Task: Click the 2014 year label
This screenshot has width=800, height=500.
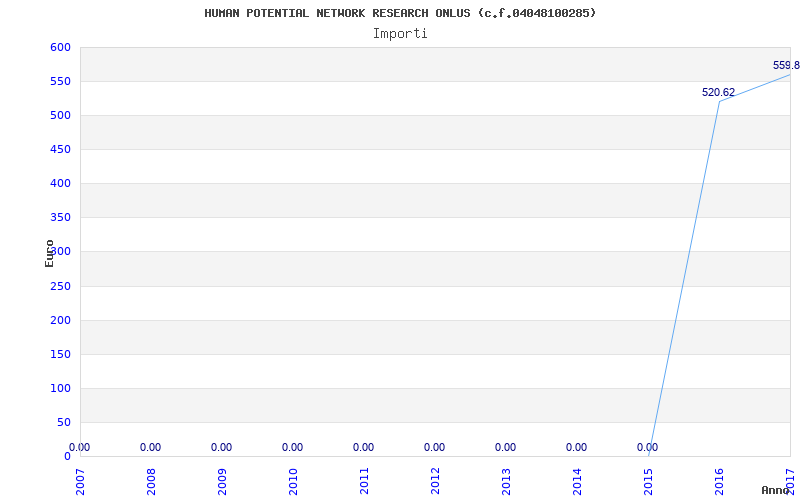Action: pos(577,482)
